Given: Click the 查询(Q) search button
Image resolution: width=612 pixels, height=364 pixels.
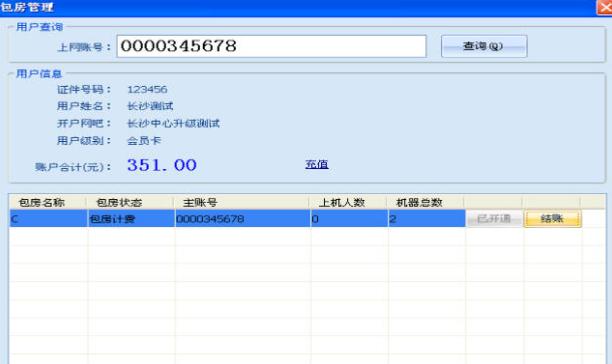Looking at the screenshot, I should tap(484, 46).
